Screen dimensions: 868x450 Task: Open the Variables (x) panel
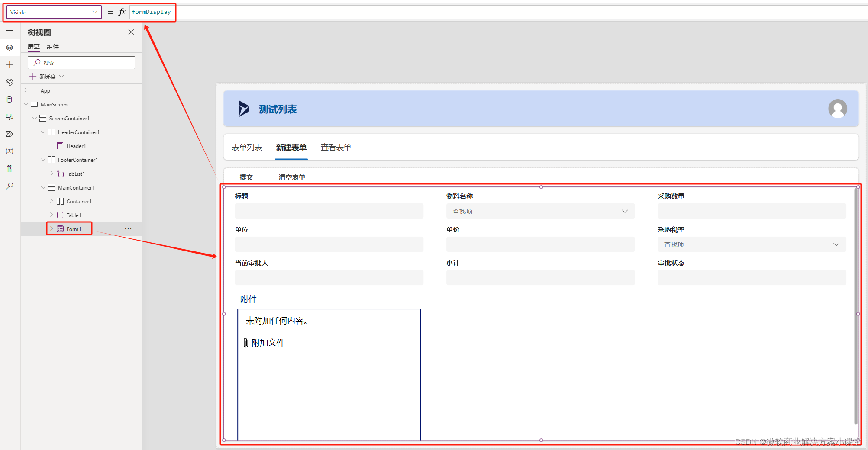10,151
